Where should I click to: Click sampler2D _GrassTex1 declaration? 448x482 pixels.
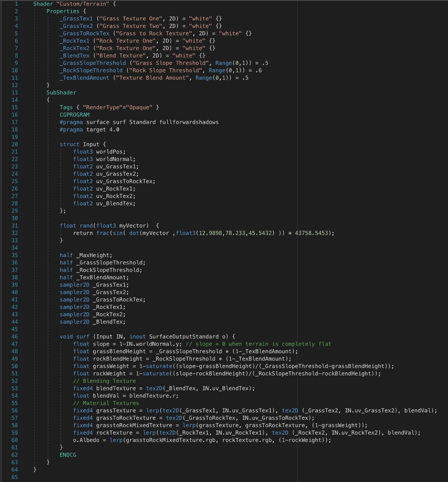pos(94,285)
